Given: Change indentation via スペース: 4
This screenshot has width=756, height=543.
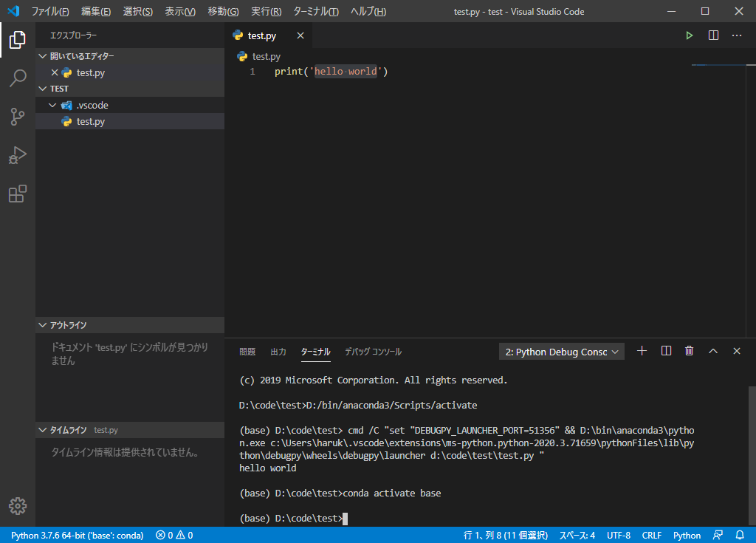Looking at the screenshot, I should (577, 535).
